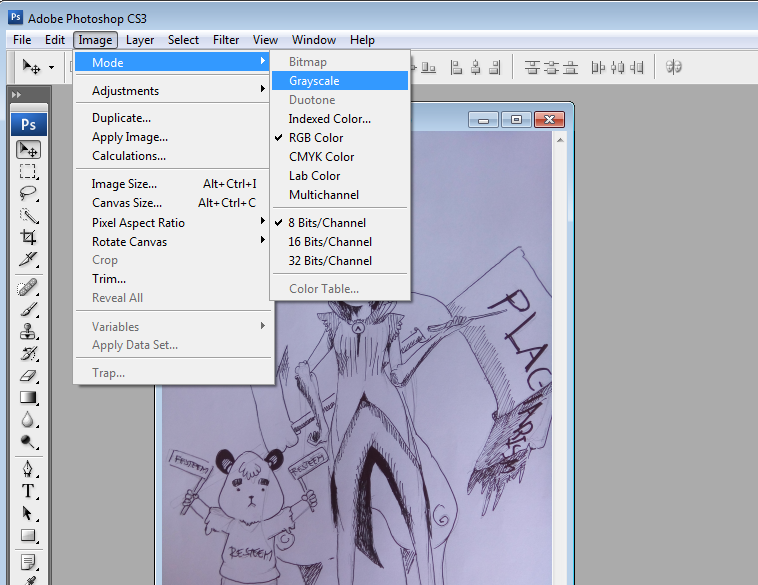The width and height of the screenshot is (758, 585).
Task: Select the Rectangle shape tool
Action: pyautogui.click(x=28, y=536)
